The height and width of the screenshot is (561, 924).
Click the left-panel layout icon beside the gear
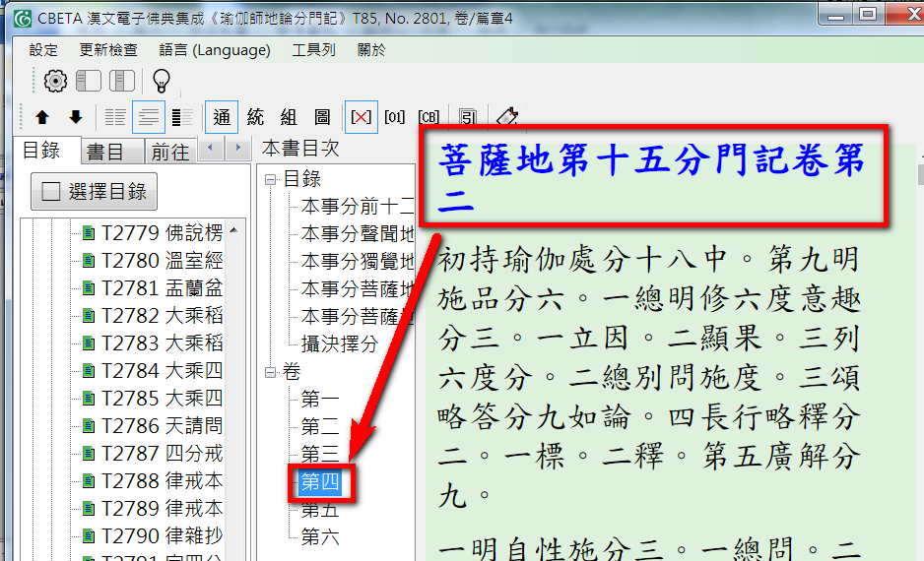(x=89, y=82)
